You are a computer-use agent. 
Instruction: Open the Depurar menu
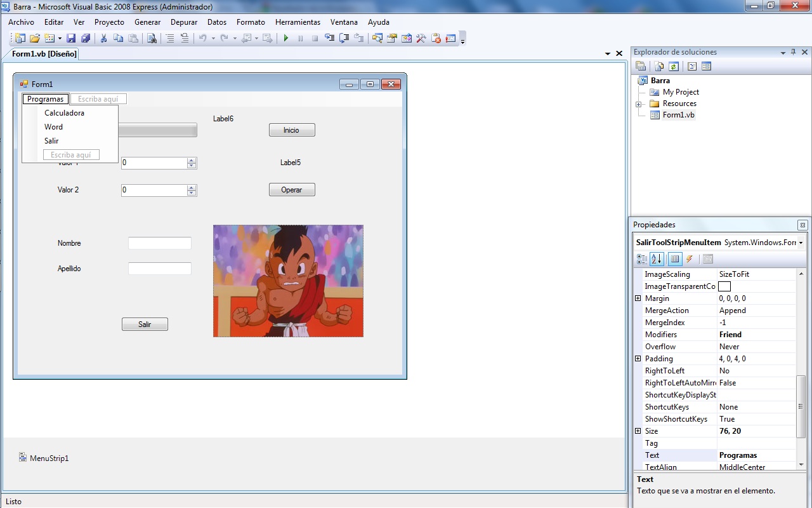tap(184, 22)
